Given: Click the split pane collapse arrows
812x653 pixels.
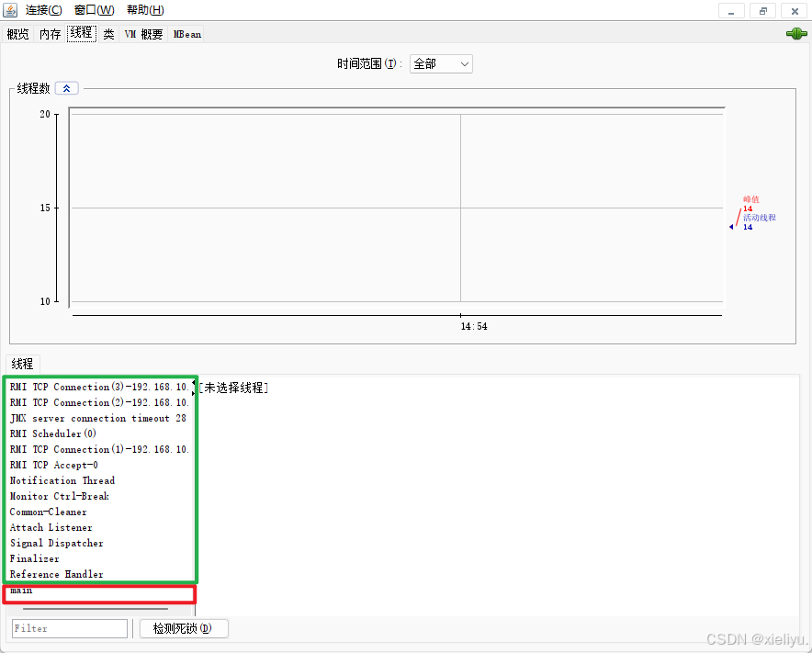Looking at the screenshot, I should (194, 388).
